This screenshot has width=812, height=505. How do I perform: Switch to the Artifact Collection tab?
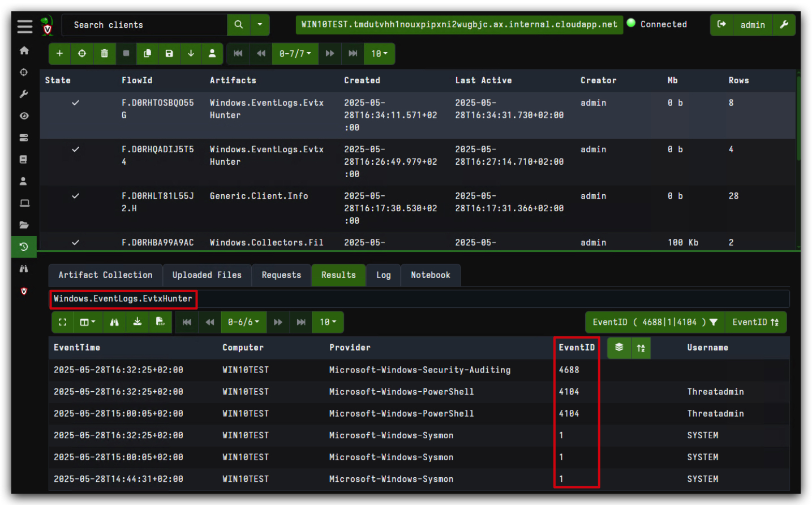[x=106, y=275]
